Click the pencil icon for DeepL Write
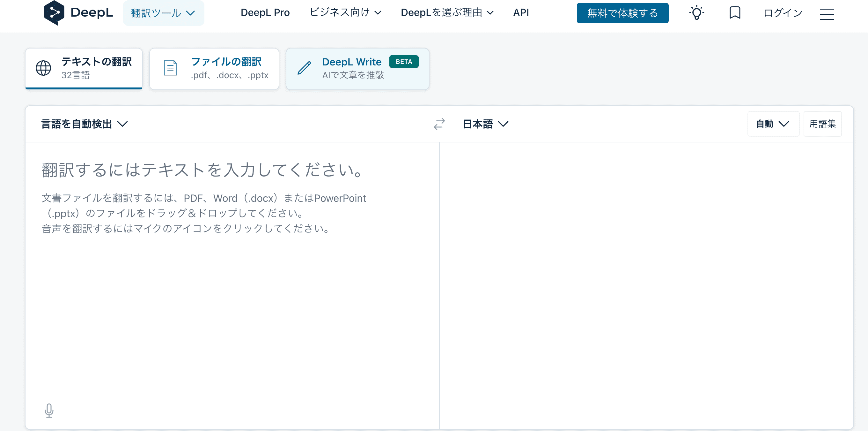The image size is (868, 431). pyautogui.click(x=304, y=68)
